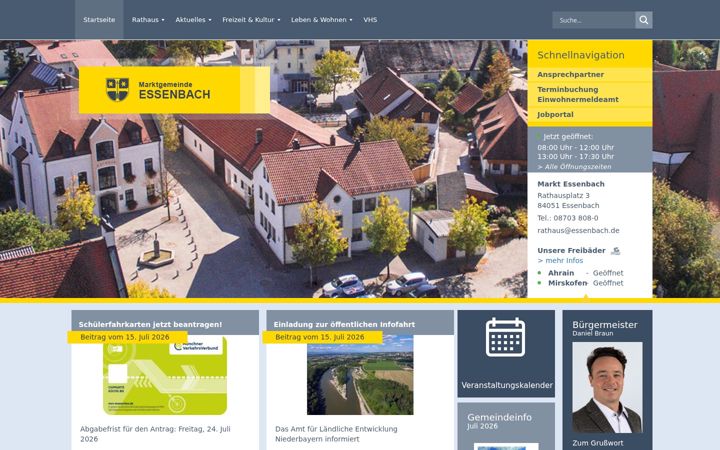This screenshot has height=450, width=720.
Task: Open mehr Infos for Freibäder
Action: click(x=560, y=260)
